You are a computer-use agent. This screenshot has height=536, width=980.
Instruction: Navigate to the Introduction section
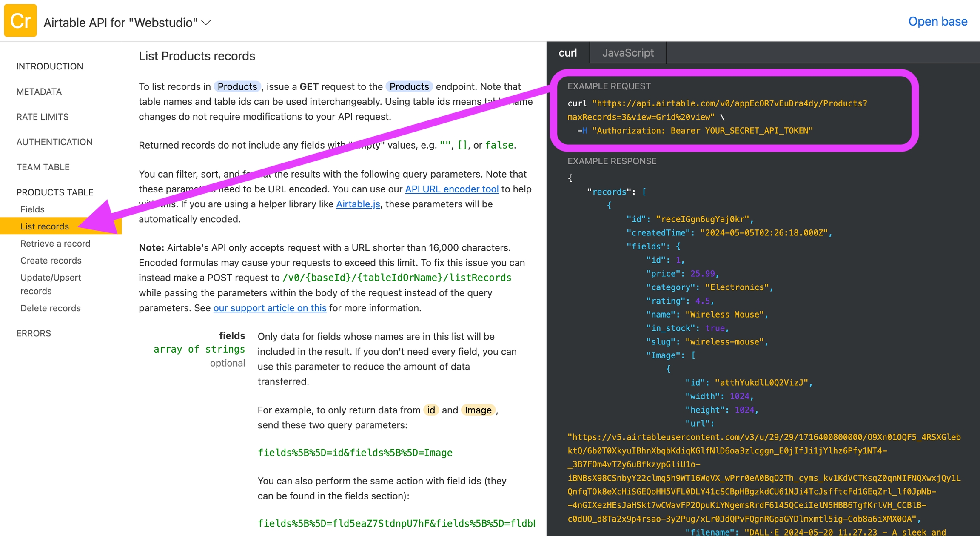tap(49, 66)
